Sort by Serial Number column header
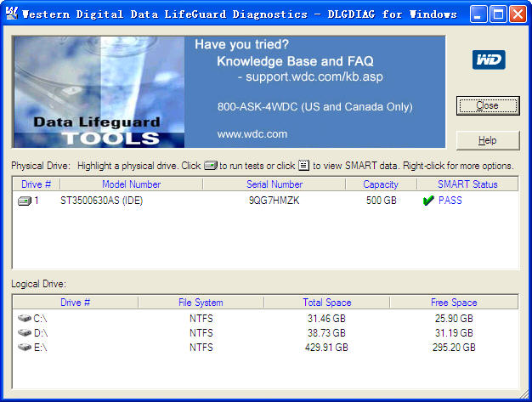532x402 pixels. pos(274,184)
